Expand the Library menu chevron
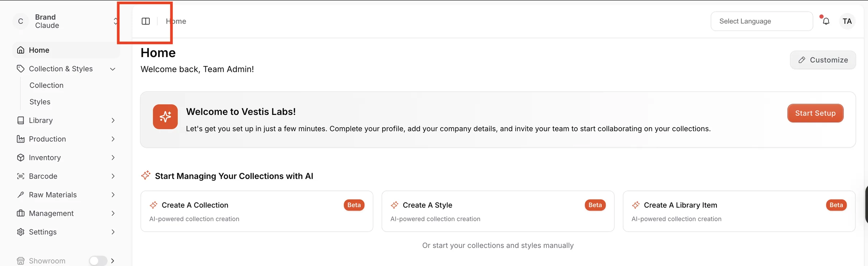 (x=113, y=120)
